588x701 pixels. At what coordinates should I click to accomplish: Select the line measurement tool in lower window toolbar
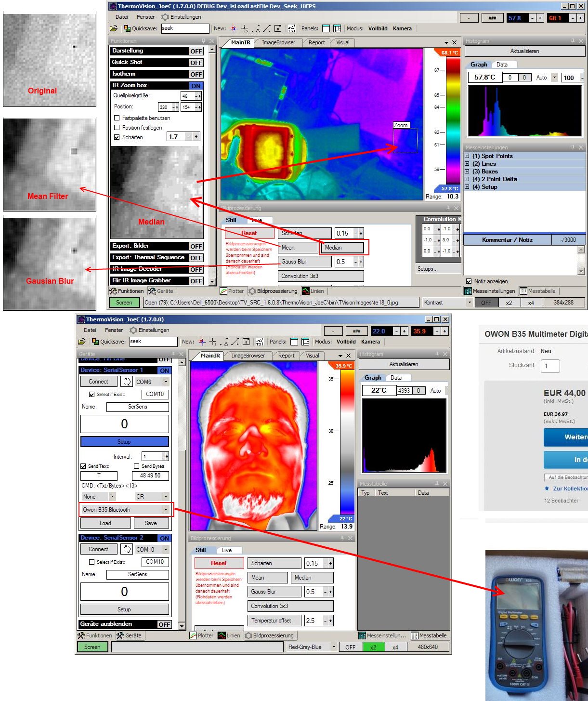235,342
